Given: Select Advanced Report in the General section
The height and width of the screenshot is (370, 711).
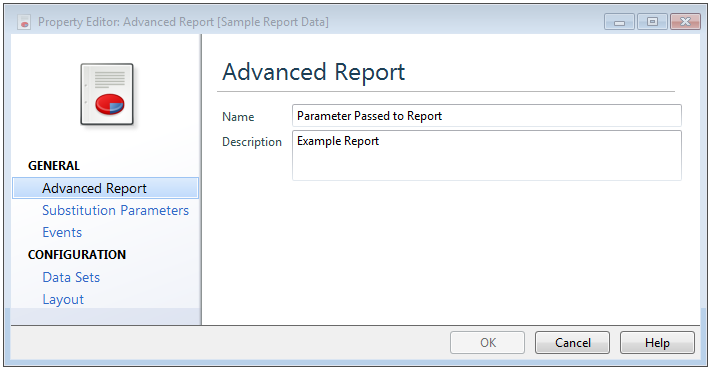Looking at the screenshot, I should tap(105, 188).
